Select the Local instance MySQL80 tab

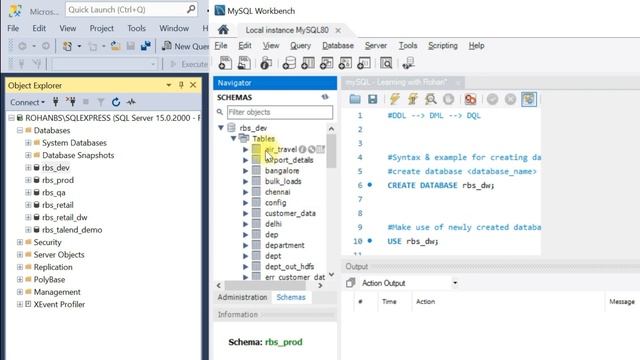pyautogui.click(x=287, y=30)
